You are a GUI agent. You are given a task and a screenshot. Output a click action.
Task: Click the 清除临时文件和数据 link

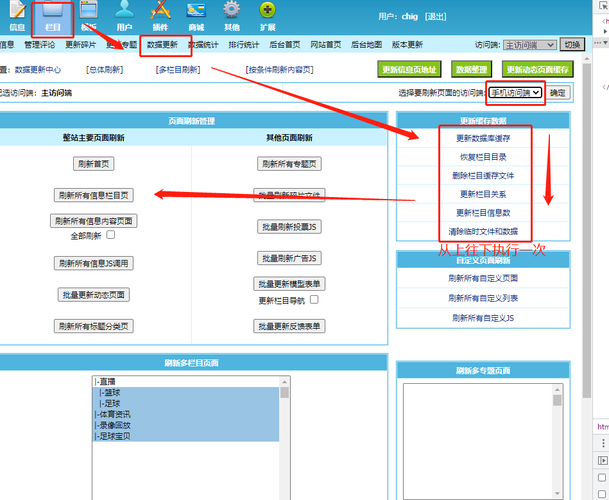[483, 232]
